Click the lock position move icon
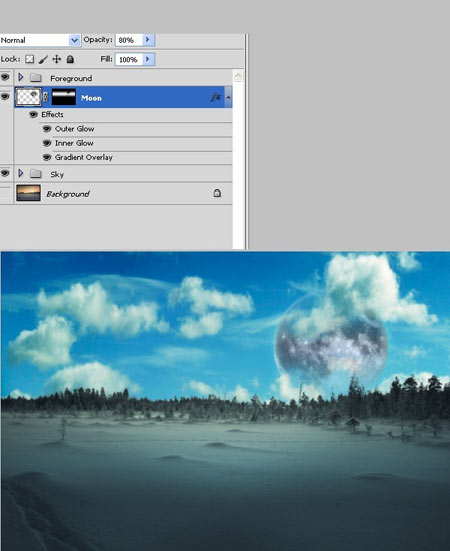 point(57,59)
